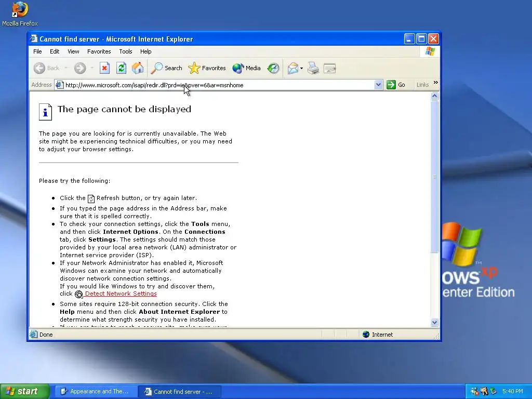Open the Favorites star pane

207,68
